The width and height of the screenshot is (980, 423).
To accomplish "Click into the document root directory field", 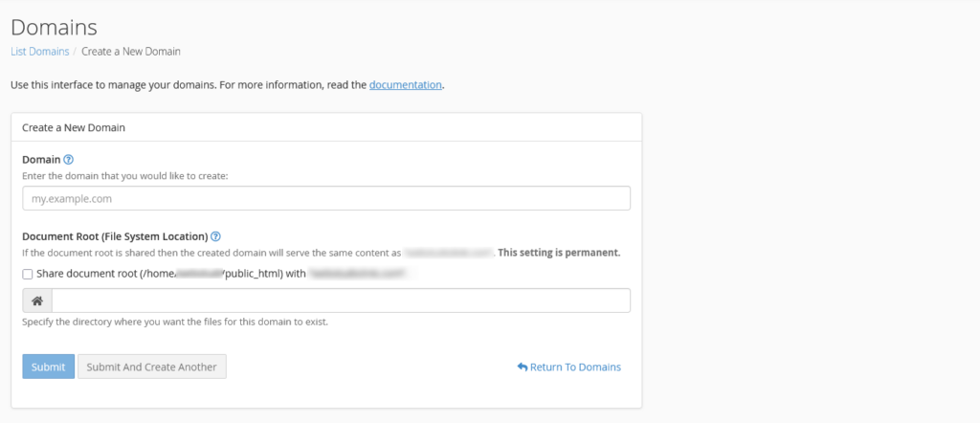I will pos(340,301).
